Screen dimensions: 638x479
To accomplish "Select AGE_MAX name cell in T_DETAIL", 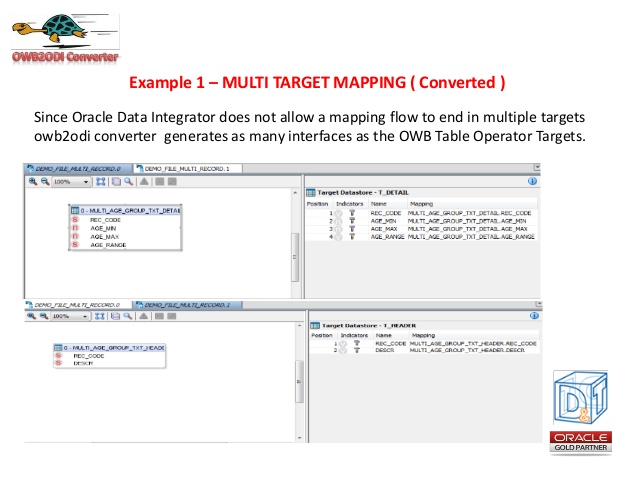I will click(384, 229).
